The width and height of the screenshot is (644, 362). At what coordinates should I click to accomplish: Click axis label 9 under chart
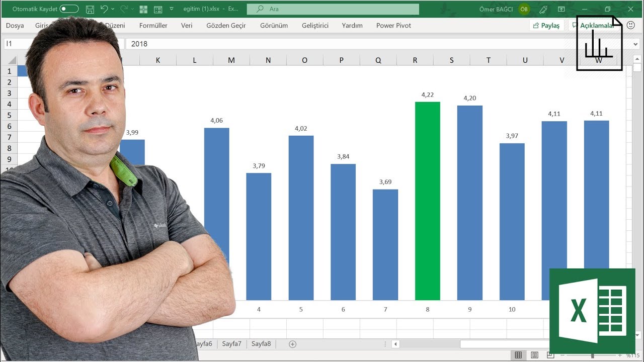pos(470,309)
